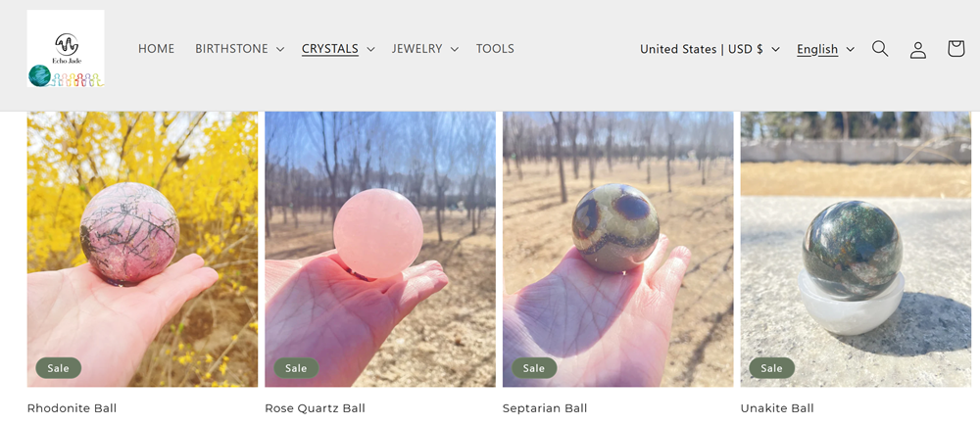
Task: Expand the Jewelry dropdown arrow
Action: click(x=454, y=49)
